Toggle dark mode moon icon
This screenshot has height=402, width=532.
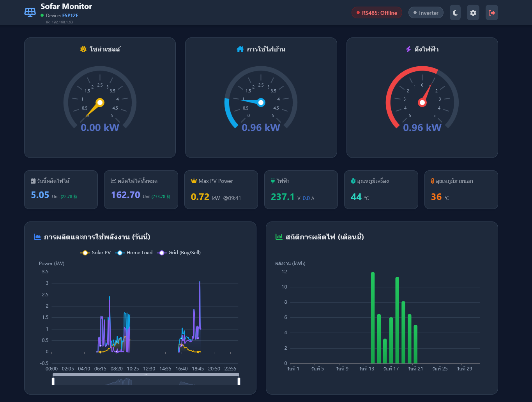(x=455, y=13)
